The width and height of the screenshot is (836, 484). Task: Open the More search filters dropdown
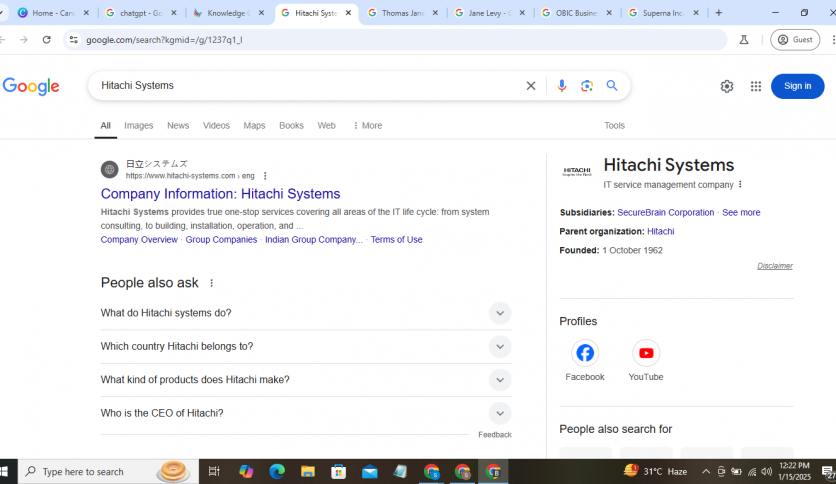(x=367, y=125)
